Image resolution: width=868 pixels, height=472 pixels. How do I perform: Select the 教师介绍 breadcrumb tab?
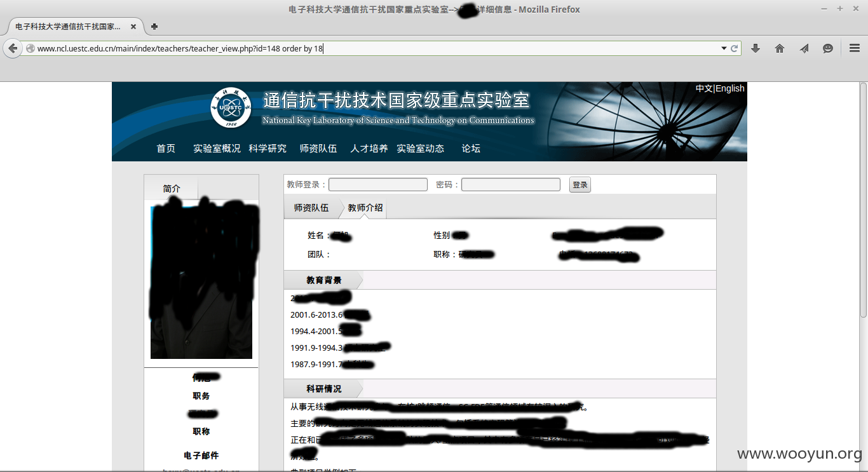(x=365, y=208)
